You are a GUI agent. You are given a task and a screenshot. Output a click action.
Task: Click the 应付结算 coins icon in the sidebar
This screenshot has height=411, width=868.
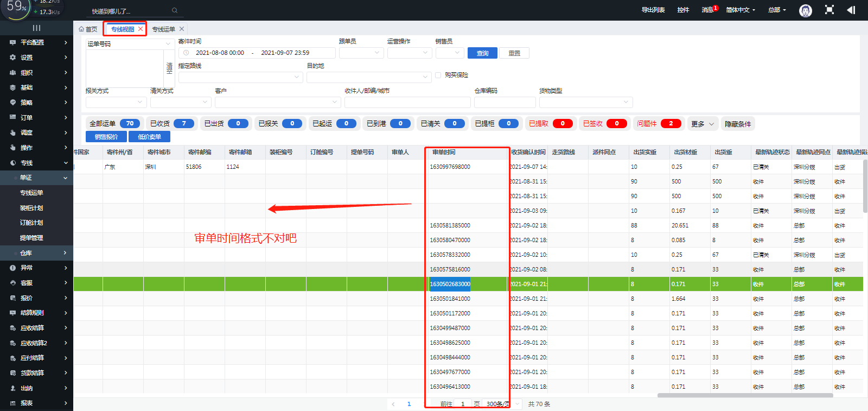tap(13, 358)
